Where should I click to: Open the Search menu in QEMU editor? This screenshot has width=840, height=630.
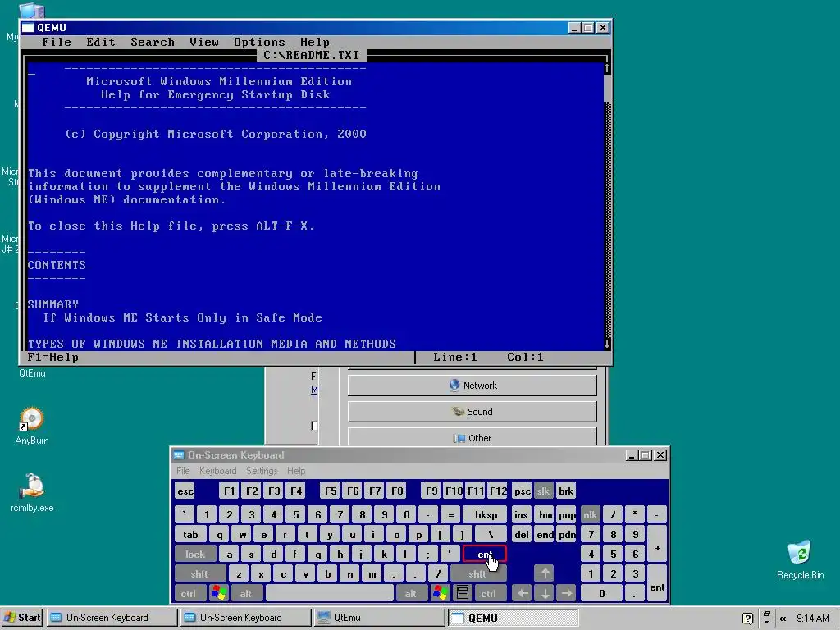click(152, 43)
